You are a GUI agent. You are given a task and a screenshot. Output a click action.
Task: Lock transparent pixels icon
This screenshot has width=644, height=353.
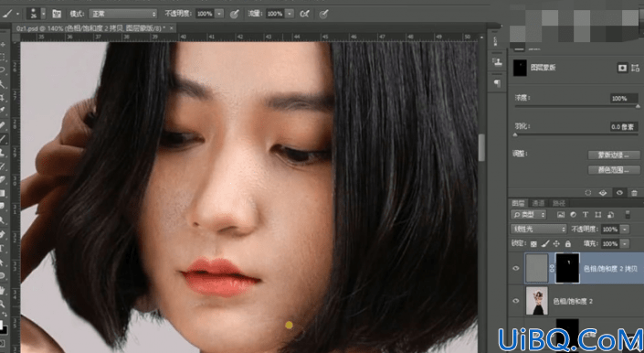click(x=533, y=243)
